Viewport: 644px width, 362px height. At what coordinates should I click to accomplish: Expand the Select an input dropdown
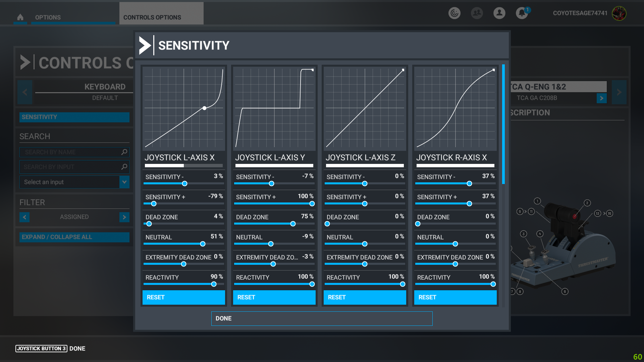pos(124,182)
